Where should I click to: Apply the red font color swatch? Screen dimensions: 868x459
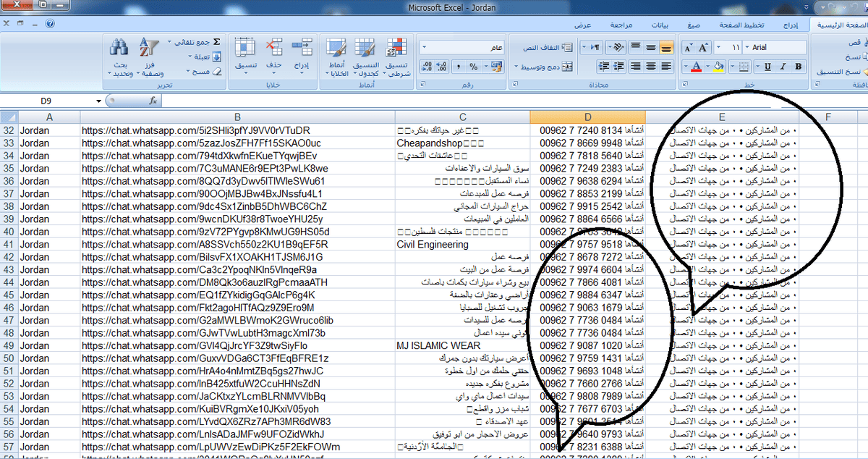(x=696, y=67)
